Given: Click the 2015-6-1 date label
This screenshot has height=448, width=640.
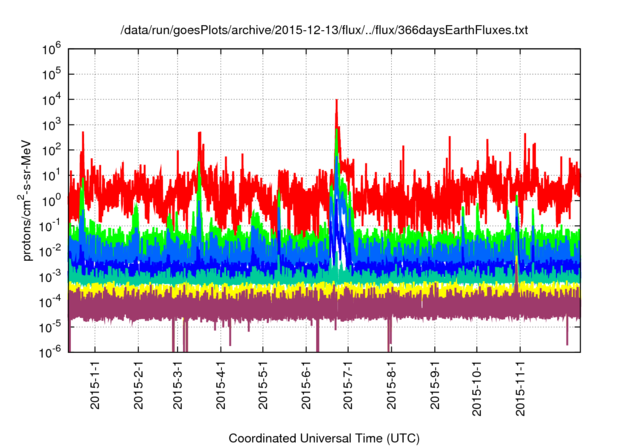Looking at the screenshot, I should tap(306, 385).
